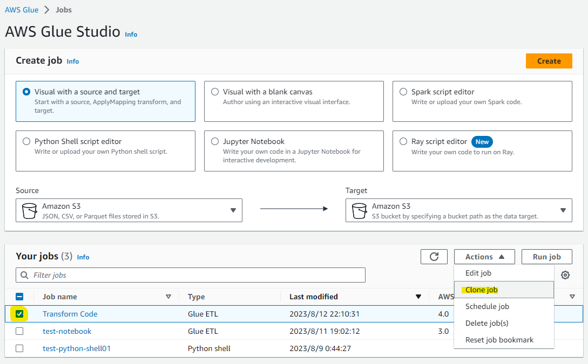
Task: Click the refresh jobs icon button
Action: (x=434, y=257)
